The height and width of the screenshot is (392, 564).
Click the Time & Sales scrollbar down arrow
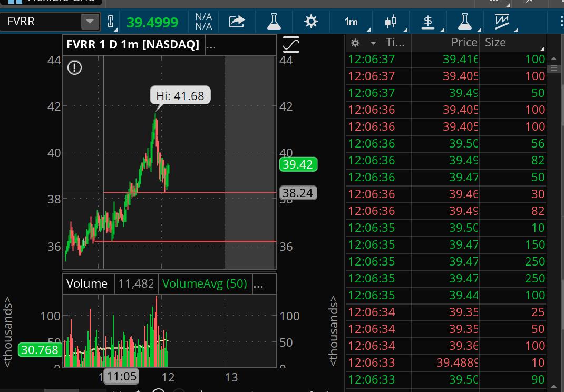[x=553, y=387]
